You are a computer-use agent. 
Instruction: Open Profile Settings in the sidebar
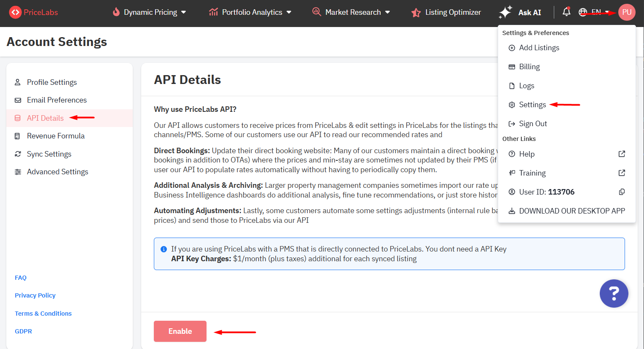[x=52, y=82]
